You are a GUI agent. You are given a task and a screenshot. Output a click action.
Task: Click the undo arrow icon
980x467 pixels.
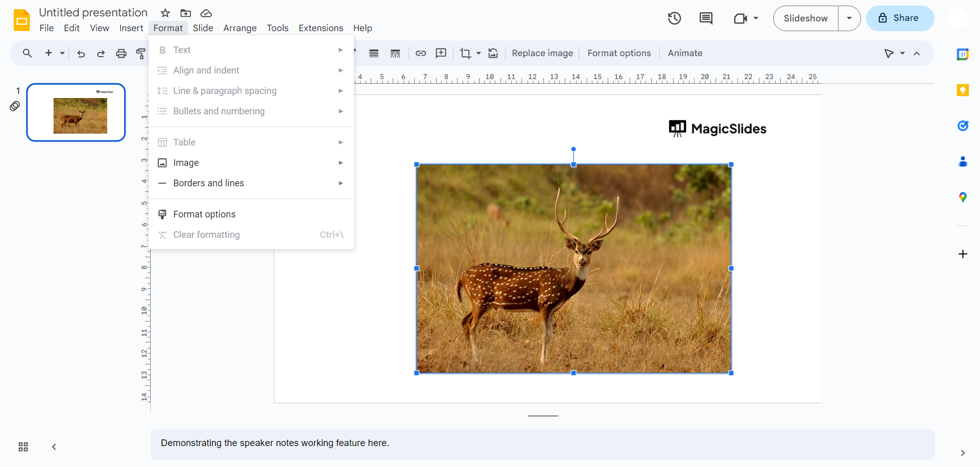tap(81, 54)
